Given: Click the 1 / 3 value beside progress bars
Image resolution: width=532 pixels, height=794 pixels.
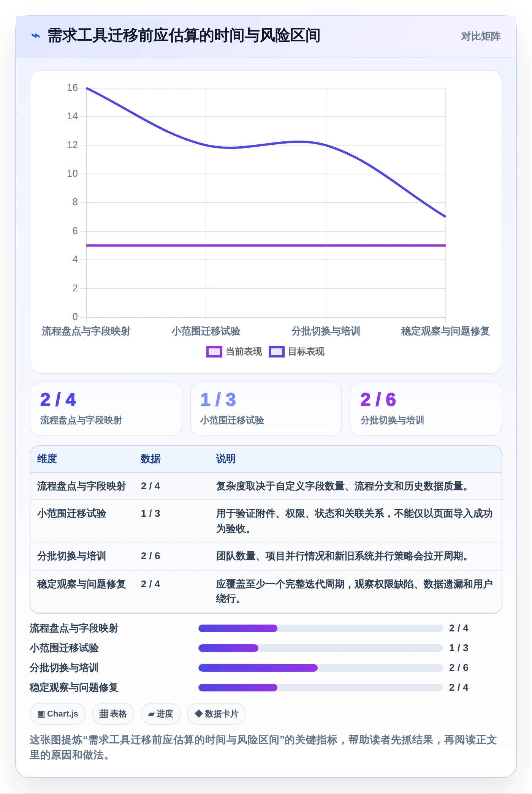Looking at the screenshot, I should (459, 648).
